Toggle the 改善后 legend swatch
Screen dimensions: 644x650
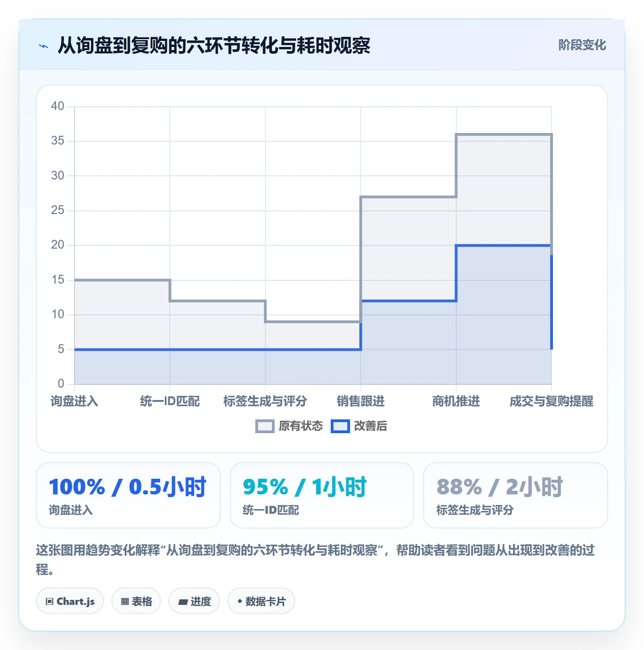click(340, 426)
